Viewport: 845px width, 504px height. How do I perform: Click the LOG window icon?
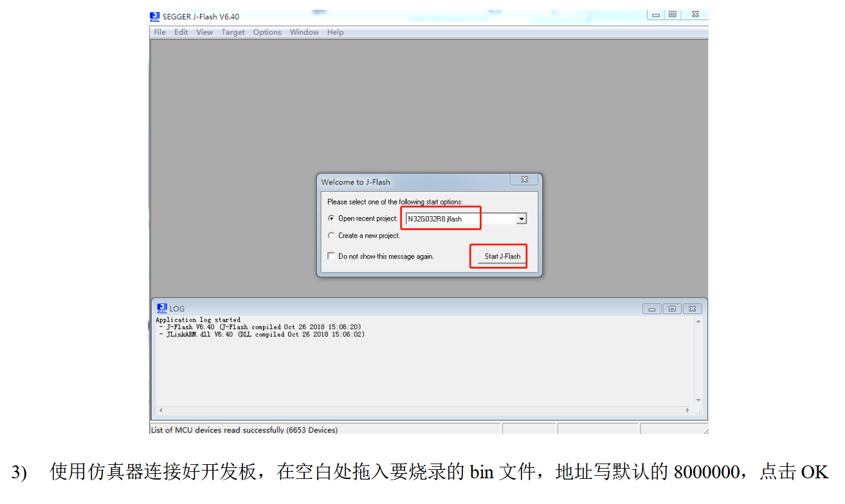(162, 309)
